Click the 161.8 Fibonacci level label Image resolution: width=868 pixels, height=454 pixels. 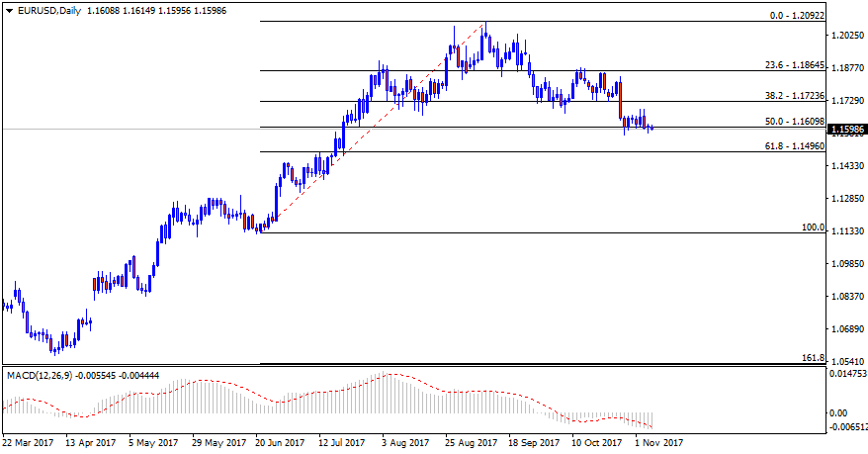coord(813,358)
